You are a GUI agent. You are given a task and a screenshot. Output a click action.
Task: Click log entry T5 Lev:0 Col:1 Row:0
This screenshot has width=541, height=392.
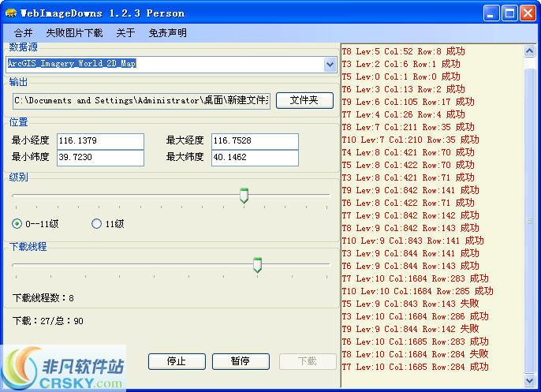pos(401,77)
